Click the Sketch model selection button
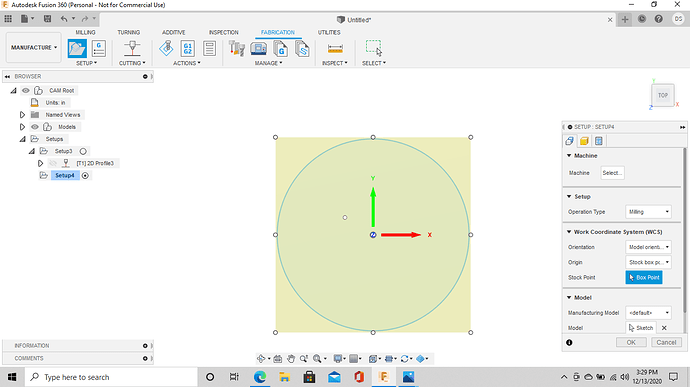 point(641,328)
